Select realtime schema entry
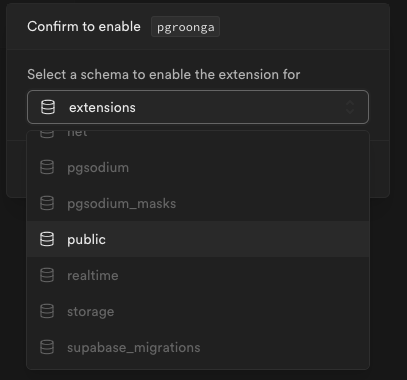This screenshot has height=380, width=407. click(198, 275)
